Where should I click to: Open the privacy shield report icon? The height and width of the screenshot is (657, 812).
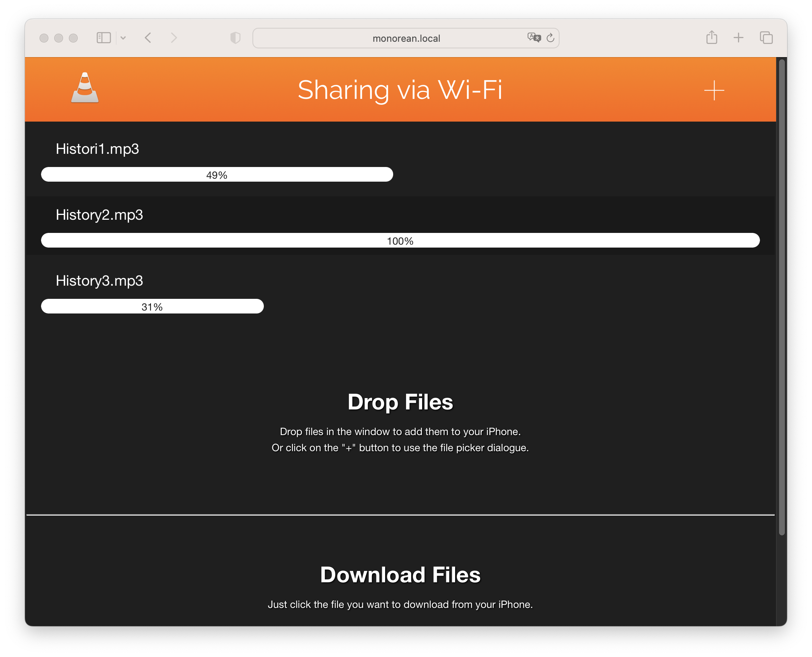(235, 38)
